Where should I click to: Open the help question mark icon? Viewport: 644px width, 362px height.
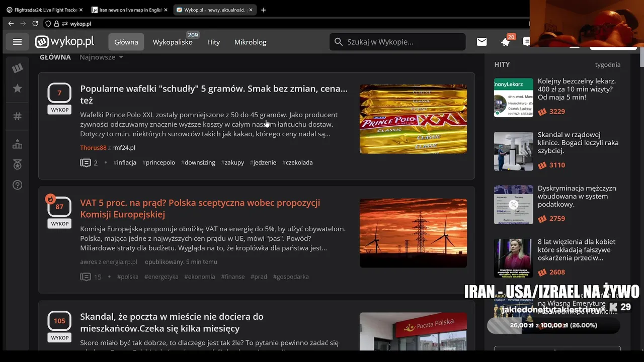(18, 185)
